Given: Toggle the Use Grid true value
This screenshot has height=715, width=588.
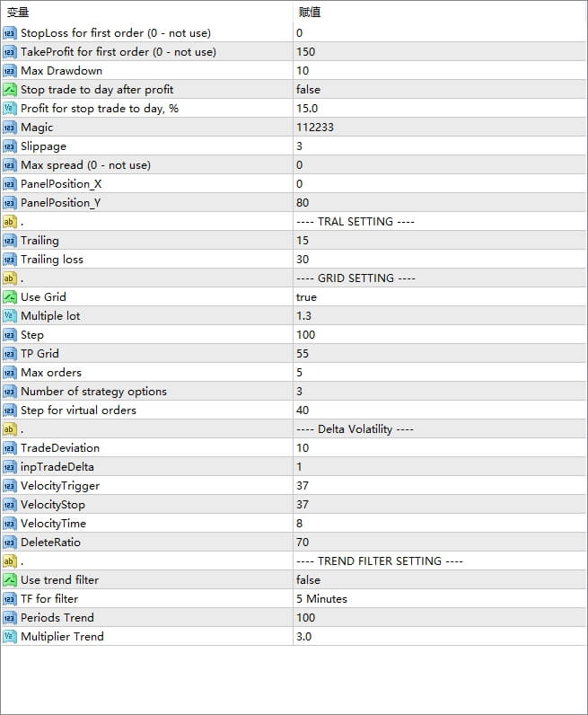Looking at the screenshot, I should pos(306,297).
